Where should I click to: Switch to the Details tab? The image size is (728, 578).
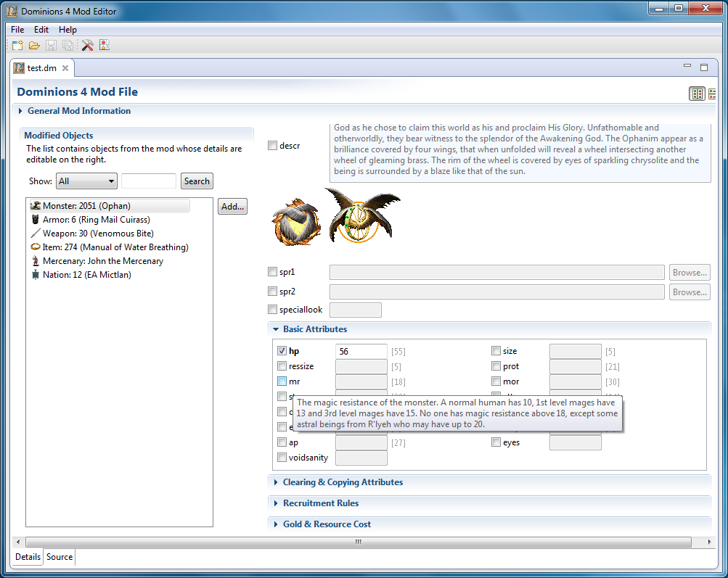[x=28, y=557]
